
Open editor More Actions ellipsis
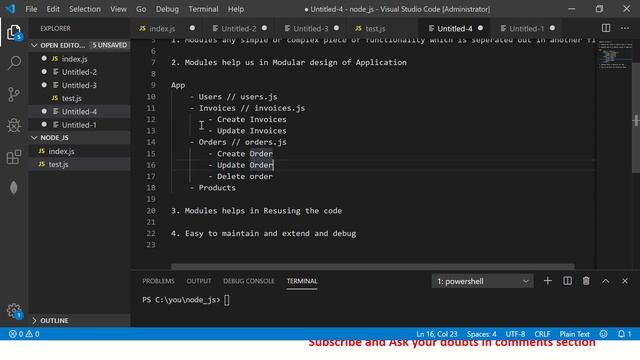625,28
